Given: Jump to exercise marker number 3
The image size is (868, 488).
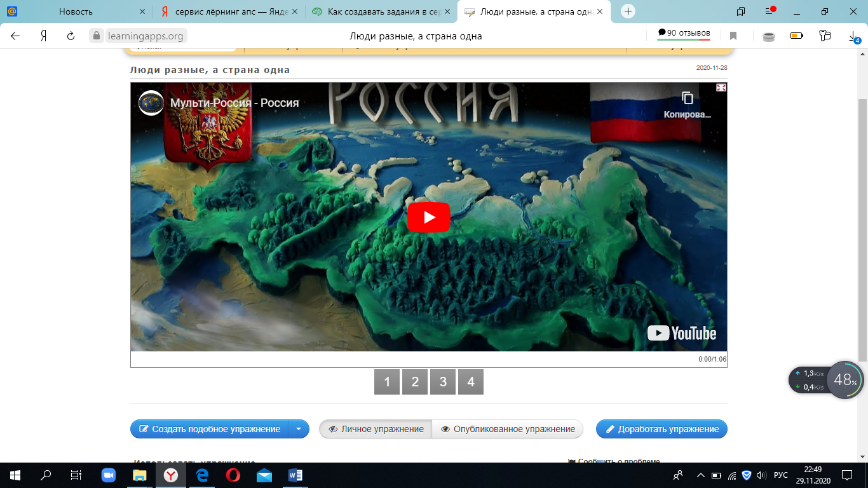Looking at the screenshot, I should (x=443, y=382).
